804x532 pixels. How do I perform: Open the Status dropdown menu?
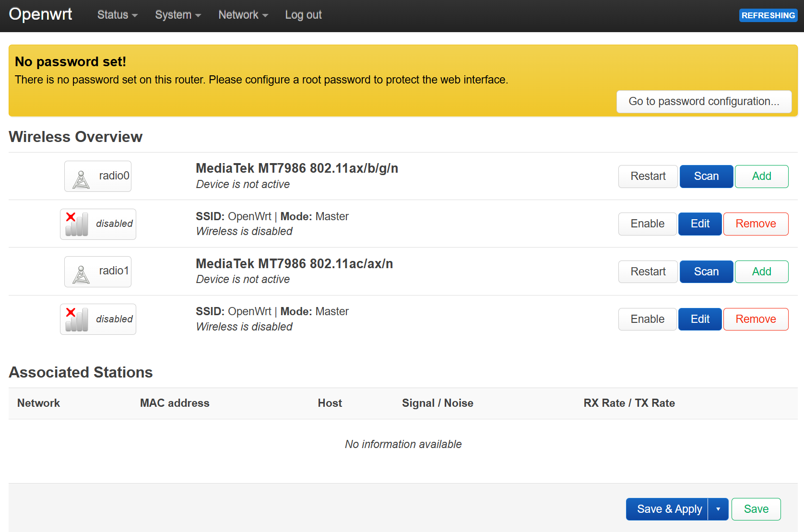117,15
